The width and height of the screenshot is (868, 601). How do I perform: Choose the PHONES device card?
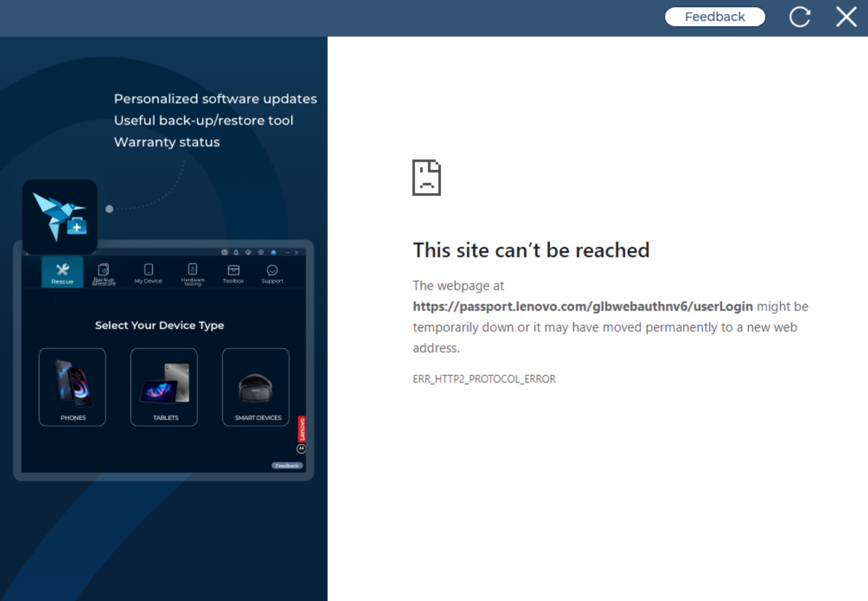(x=72, y=387)
